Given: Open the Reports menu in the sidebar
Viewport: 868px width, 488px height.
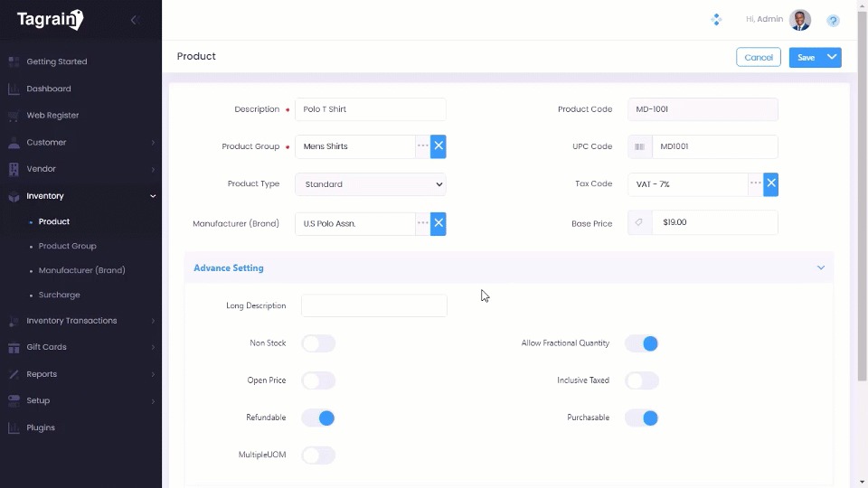Looking at the screenshot, I should (42, 374).
